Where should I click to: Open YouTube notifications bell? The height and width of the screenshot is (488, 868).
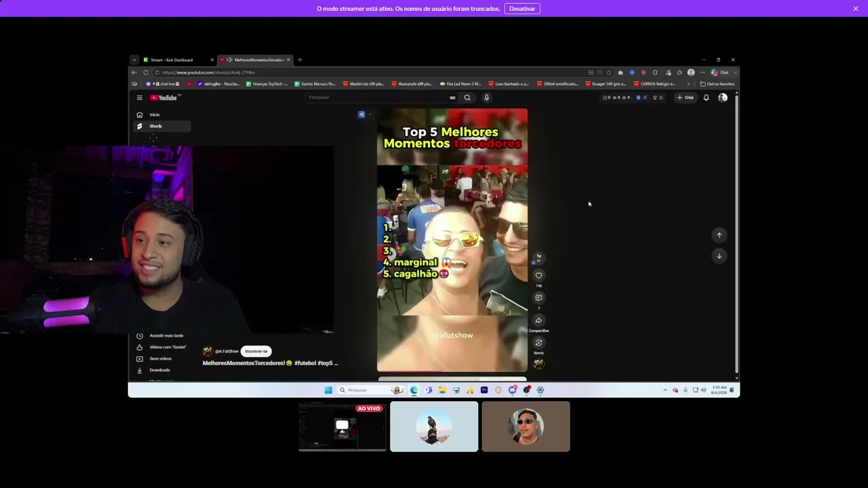pyautogui.click(x=706, y=98)
